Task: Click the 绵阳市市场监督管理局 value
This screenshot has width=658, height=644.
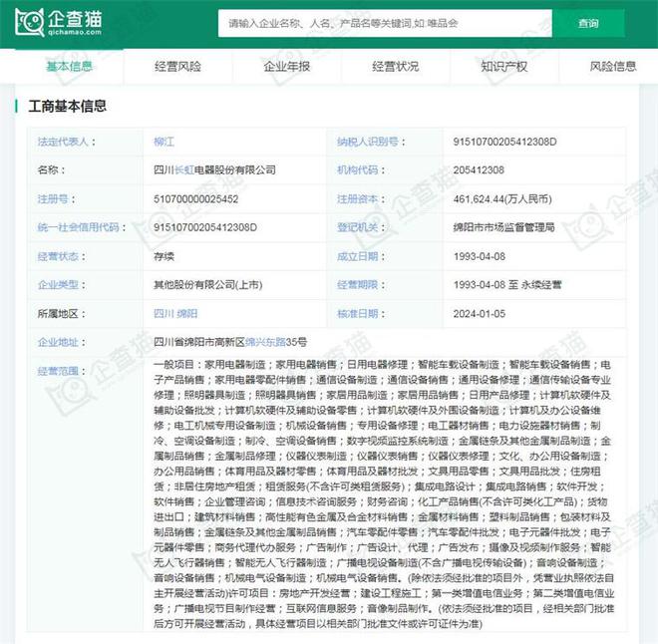Action: click(x=503, y=227)
